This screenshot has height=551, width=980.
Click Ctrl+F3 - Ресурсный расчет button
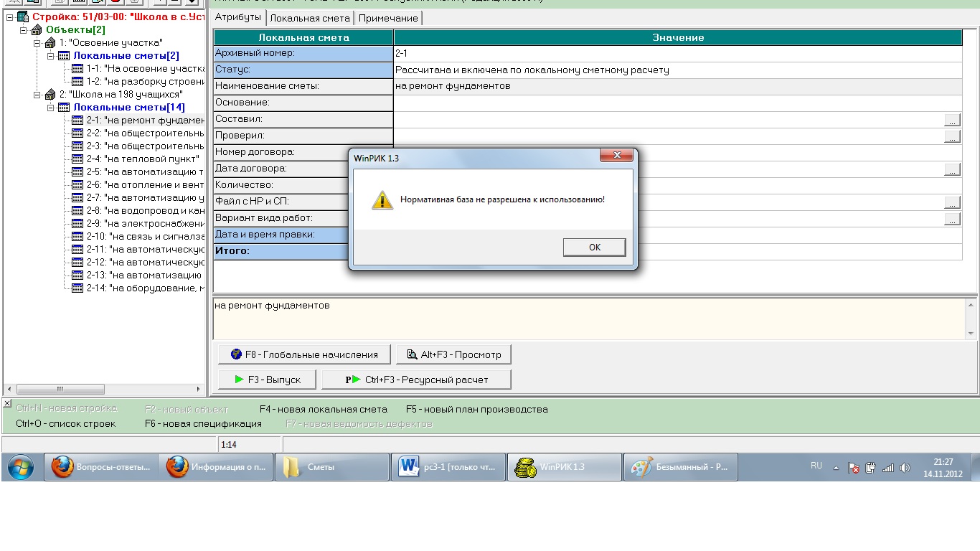[x=417, y=380]
